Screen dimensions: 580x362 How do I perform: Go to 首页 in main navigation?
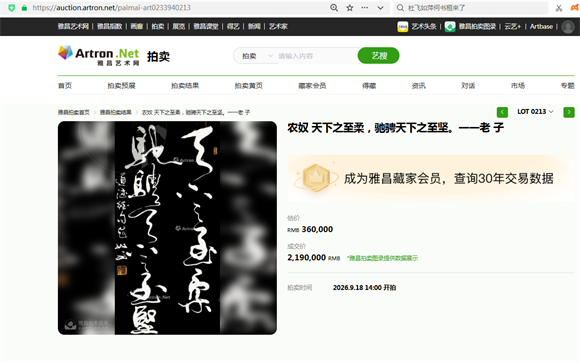(x=65, y=86)
